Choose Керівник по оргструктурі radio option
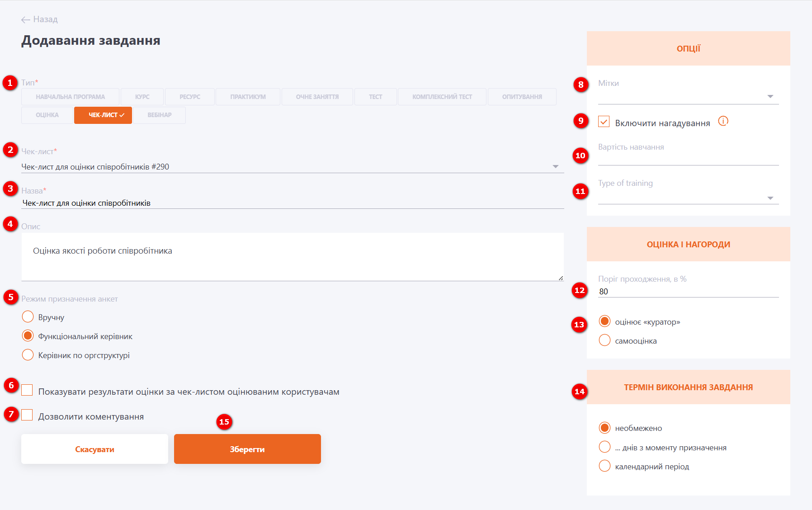 (x=28, y=355)
